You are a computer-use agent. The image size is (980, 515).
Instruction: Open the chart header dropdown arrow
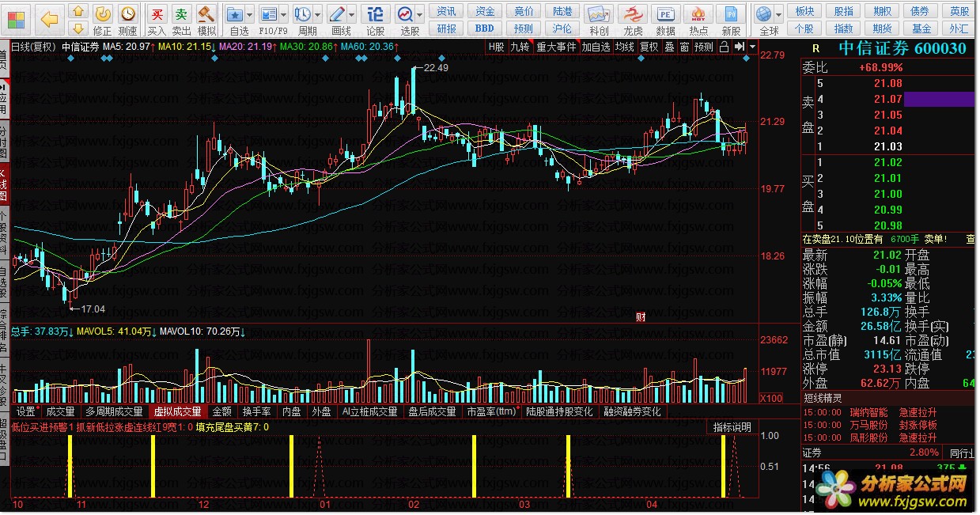coord(751,47)
